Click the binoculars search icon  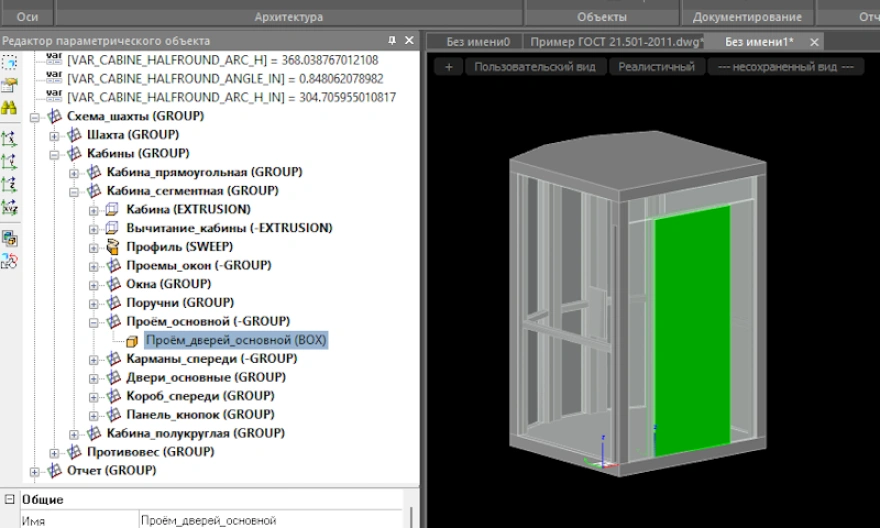(10, 107)
